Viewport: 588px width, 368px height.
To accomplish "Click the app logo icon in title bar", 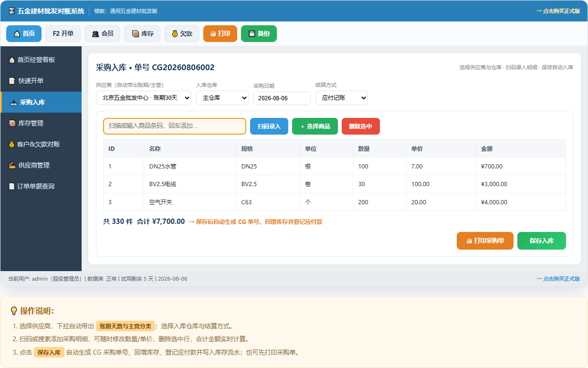I will tap(12, 11).
